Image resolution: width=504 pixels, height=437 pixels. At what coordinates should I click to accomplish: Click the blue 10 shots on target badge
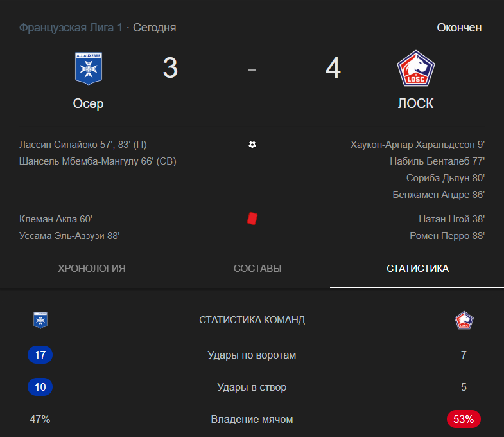(x=40, y=388)
